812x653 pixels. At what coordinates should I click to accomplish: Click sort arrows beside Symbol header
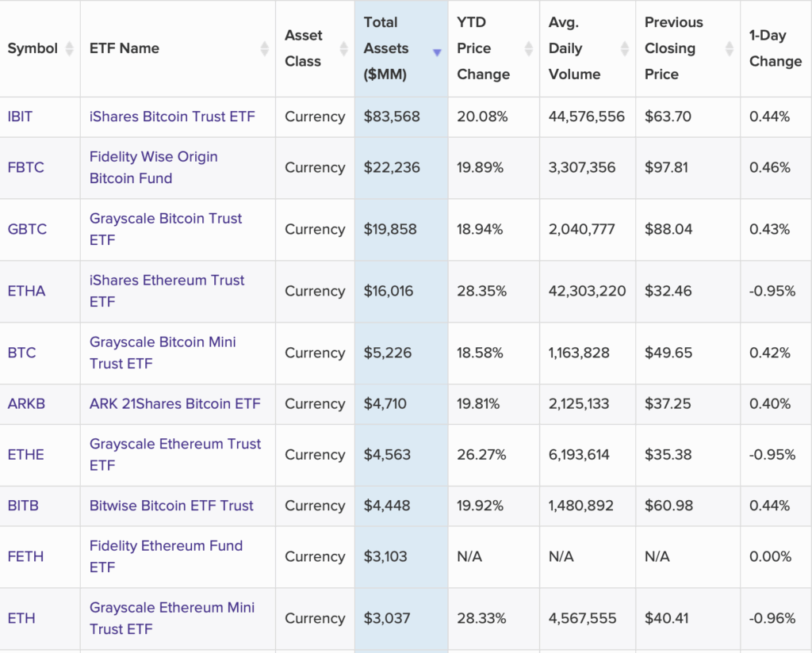(69, 49)
